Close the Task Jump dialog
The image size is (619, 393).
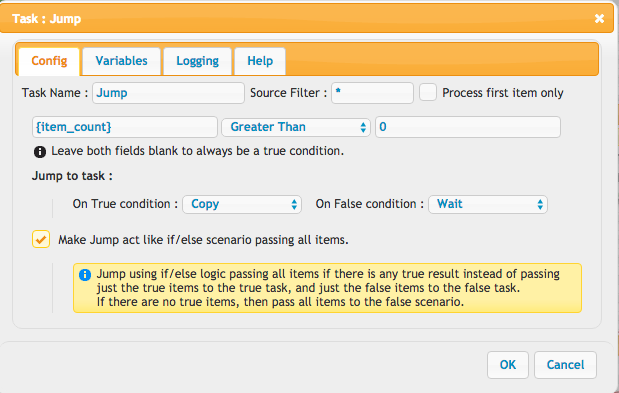click(599, 19)
